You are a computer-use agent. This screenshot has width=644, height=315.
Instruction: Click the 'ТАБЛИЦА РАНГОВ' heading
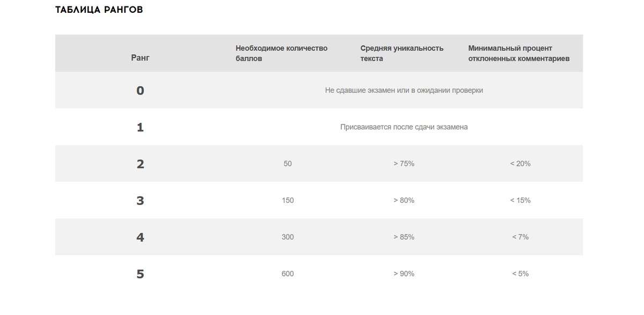coord(99,10)
